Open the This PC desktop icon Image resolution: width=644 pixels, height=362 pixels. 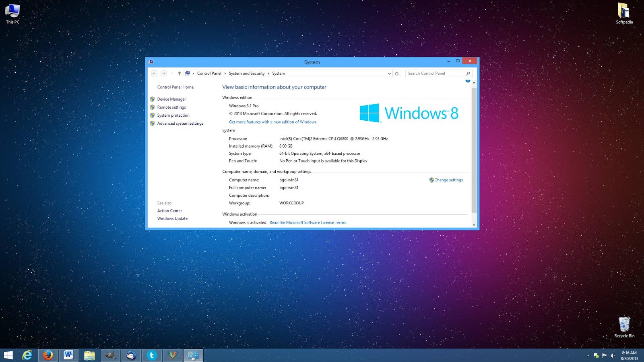point(12,14)
